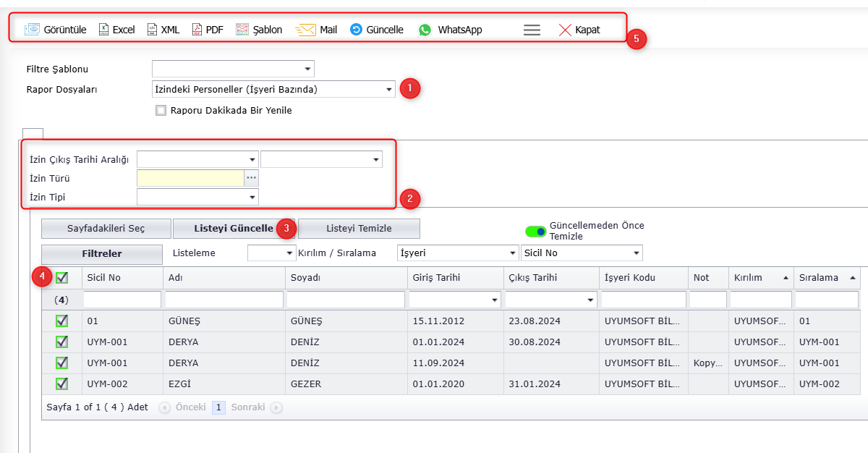Go to Sonraki page arrow
The image size is (868, 453).
pos(276,407)
